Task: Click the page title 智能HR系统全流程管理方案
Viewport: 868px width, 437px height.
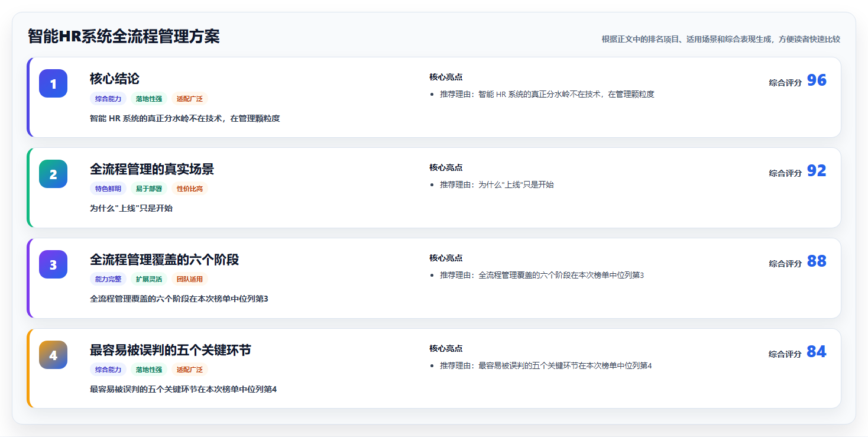Action: click(x=124, y=37)
